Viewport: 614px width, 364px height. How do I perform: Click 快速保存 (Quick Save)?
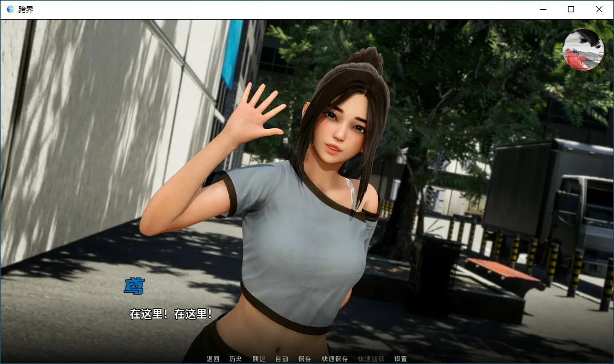click(335, 358)
